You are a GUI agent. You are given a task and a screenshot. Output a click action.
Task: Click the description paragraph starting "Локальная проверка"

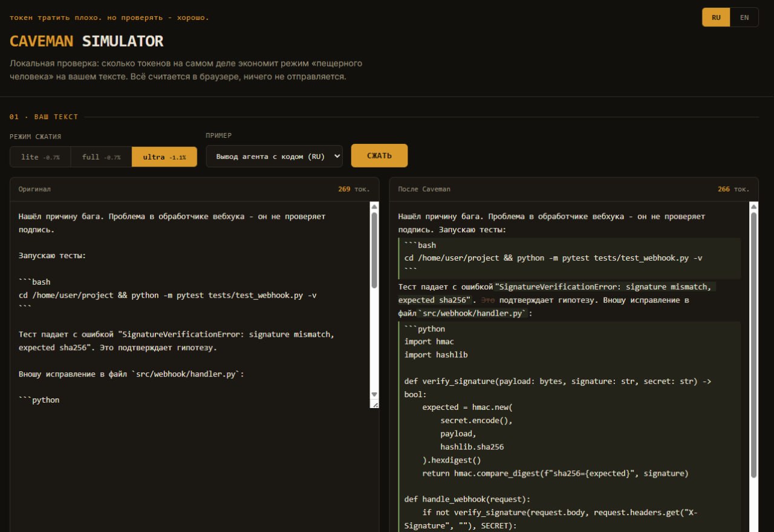pyautogui.click(x=186, y=70)
